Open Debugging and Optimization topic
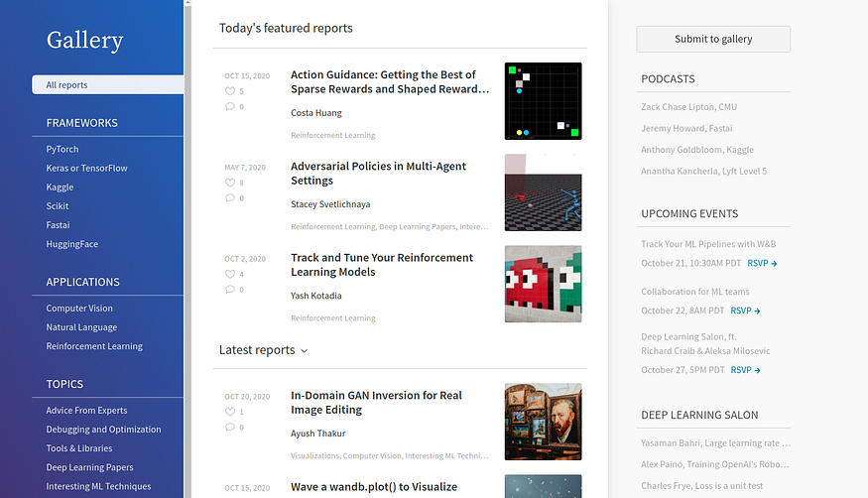 tap(103, 430)
